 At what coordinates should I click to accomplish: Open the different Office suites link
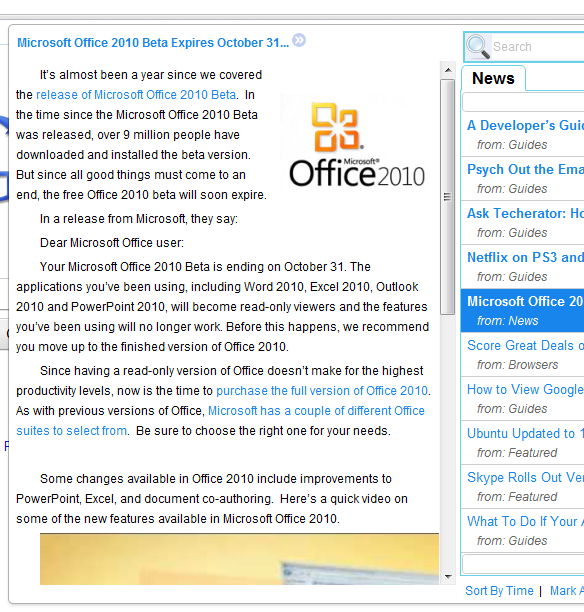pyautogui.click(x=220, y=421)
